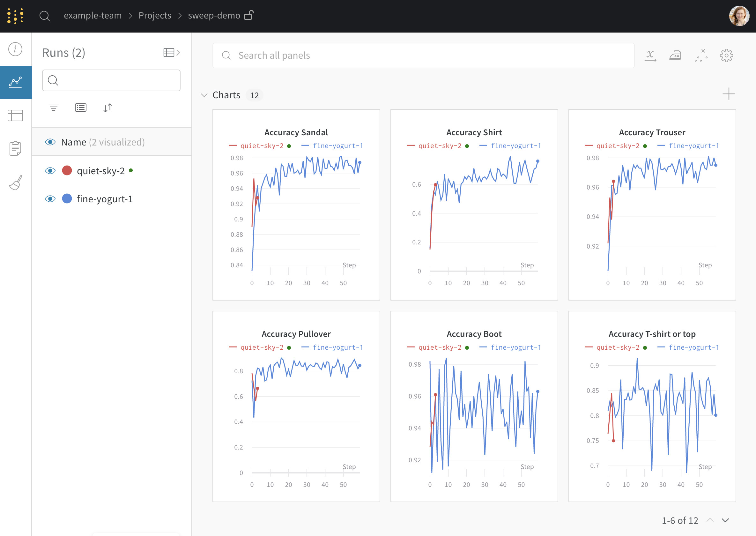Click the sort runs arrows icon
This screenshot has width=756, height=536.
tap(107, 108)
